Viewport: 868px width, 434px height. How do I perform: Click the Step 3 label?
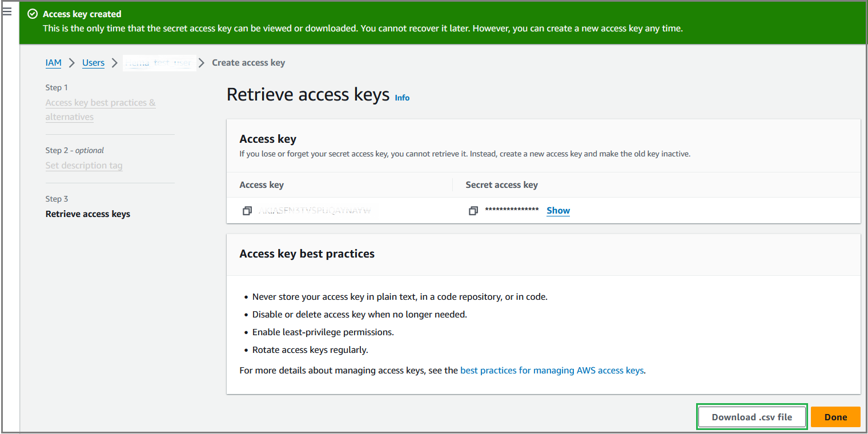(57, 199)
